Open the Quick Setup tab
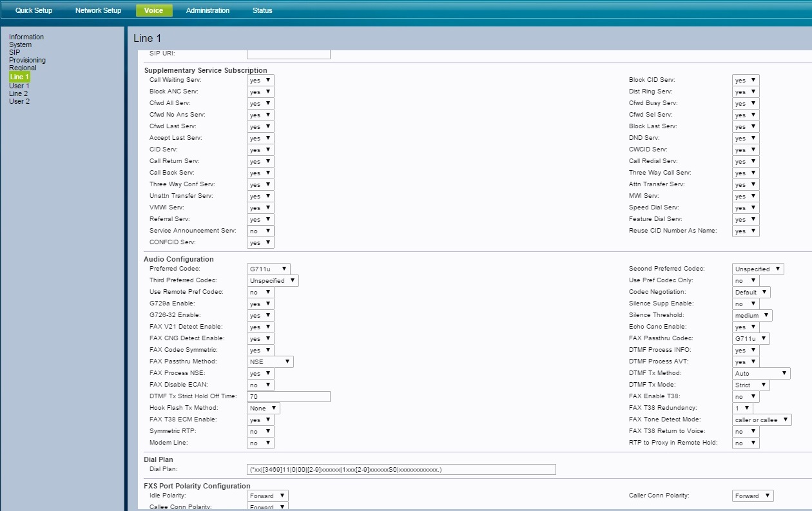This screenshot has width=812, height=511. click(34, 10)
